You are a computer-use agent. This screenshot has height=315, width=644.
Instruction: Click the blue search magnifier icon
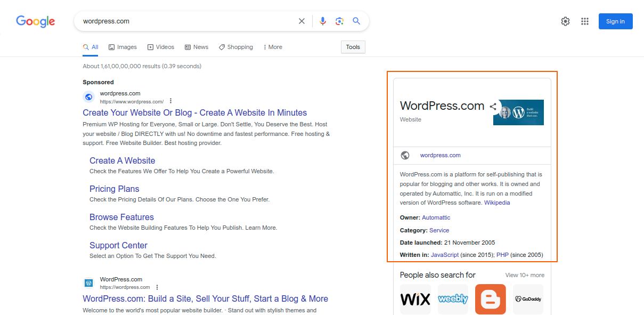[356, 21]
